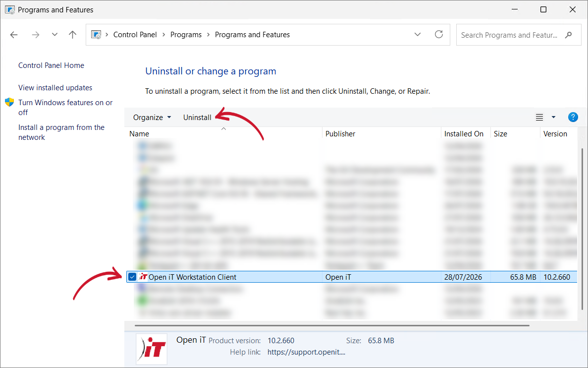This screenshot has height=368, width=588.
Task: Minimize the Programs and Features window
Action: (515, 10)
